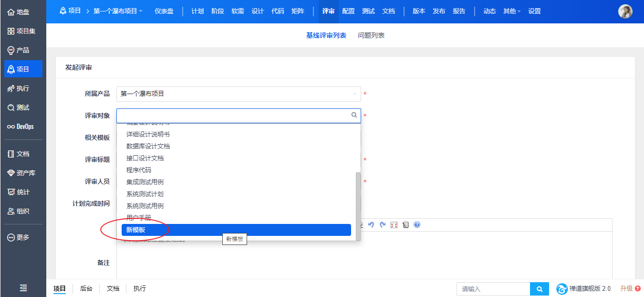Viewport: 644px width, 297px height.
Task: Open 设计 tab
Action: click(x=258, y=11)
